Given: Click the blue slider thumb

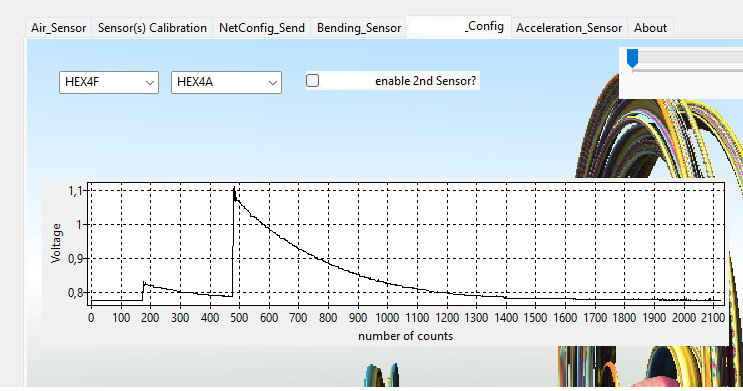Looking at the screenshot, I should click(x=632, y=58).
